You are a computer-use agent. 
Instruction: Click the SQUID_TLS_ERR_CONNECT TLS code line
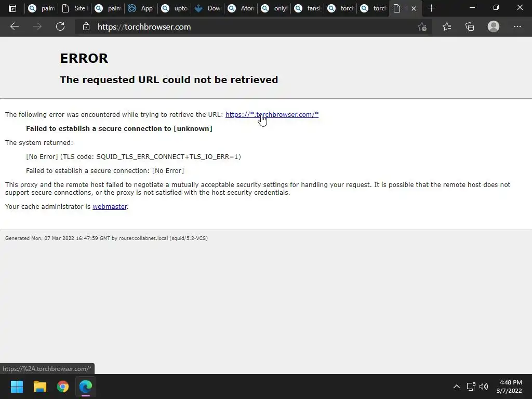point(134,156)
